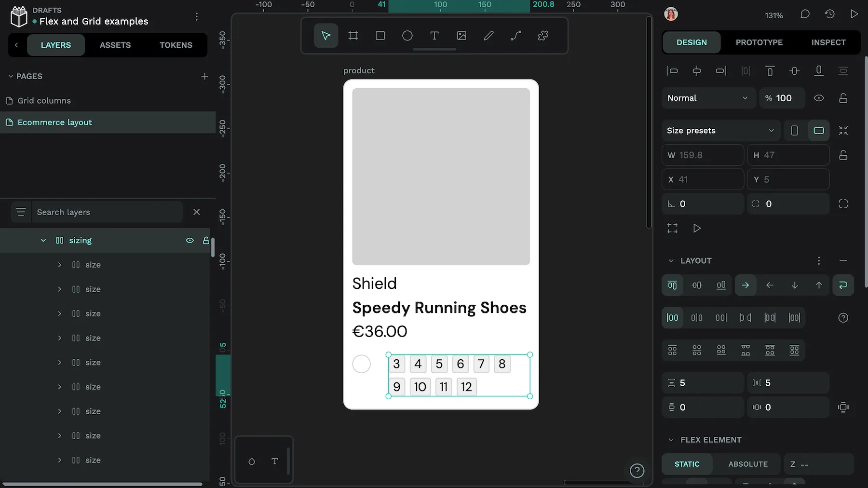Toggle lock on the sizing layer
868x488 pixels.
click(x=206, y=241)
